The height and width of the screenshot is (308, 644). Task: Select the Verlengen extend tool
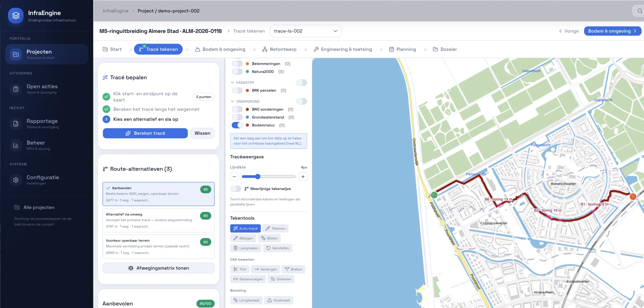point(265,269)
